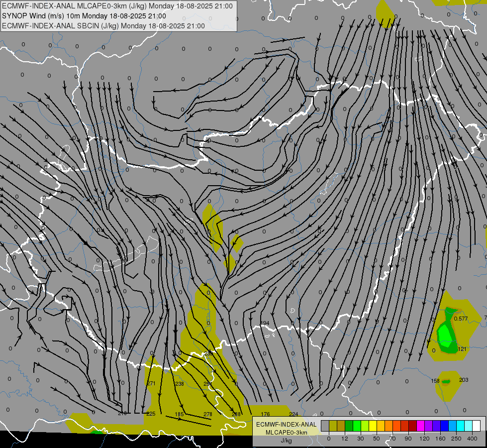Pick the pure yellow swatch in the legend
This screenshot has width=487, height=448.
(x=373, y=426)
